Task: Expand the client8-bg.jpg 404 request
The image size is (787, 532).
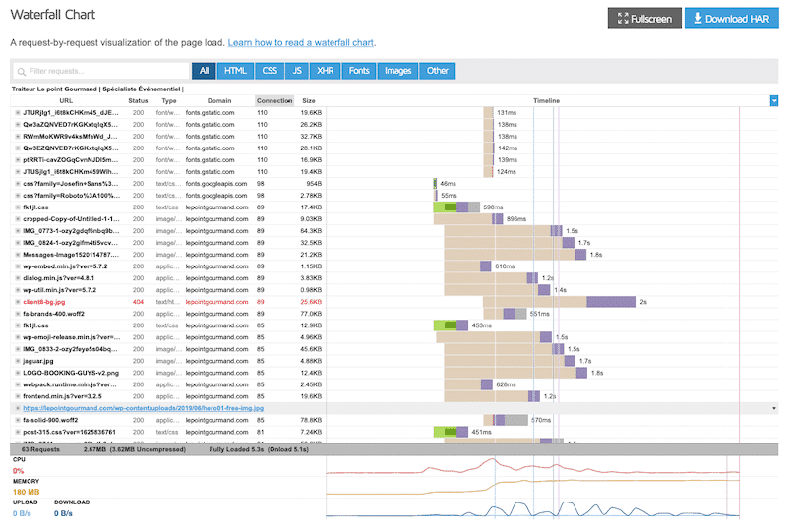Action: click(18, 302)
